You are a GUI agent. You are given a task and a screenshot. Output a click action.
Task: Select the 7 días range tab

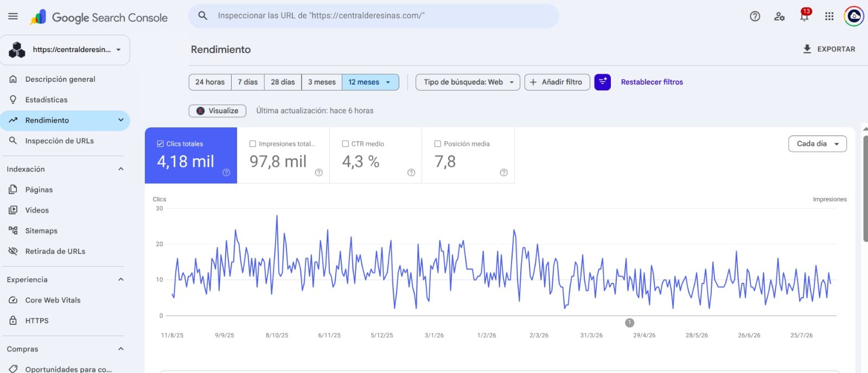(x=248, y=82)
